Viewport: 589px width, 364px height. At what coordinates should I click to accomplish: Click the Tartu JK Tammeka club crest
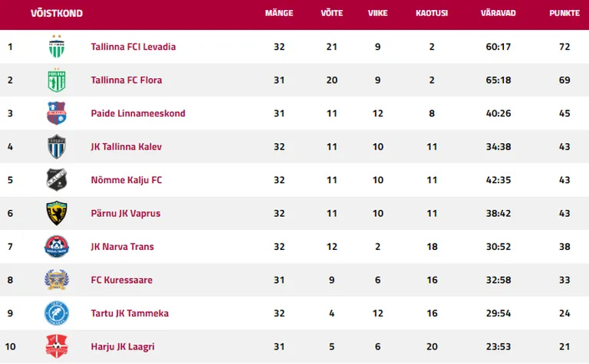click(x=57, y=313)
